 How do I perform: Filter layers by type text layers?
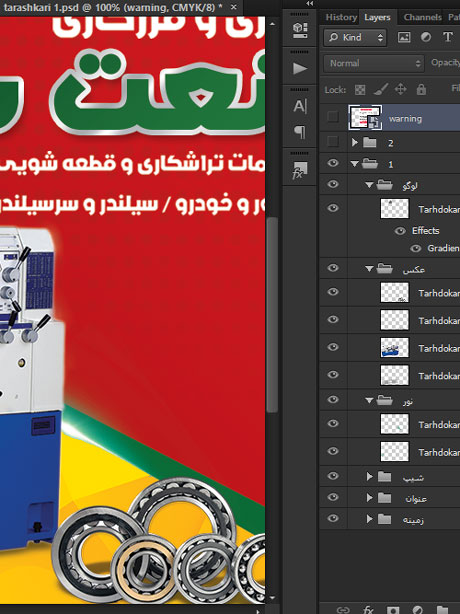click(x=447, y=37)
